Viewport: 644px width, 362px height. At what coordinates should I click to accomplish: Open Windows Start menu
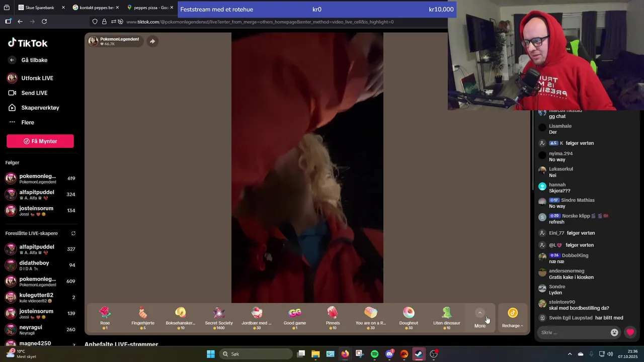211,354
